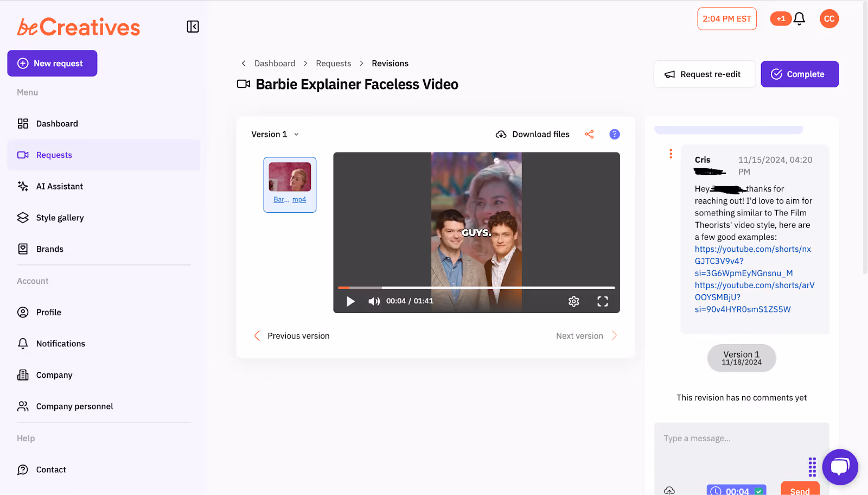868x495 pixels.
Task: Open AI Assistant from the sidebar
Action: point(104,186)
